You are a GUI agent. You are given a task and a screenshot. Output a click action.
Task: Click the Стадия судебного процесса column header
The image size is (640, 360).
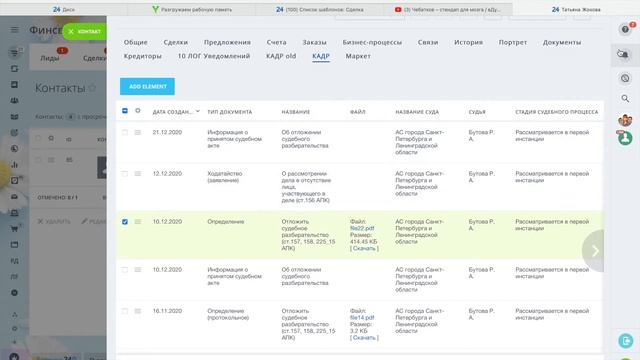(557, 112)
